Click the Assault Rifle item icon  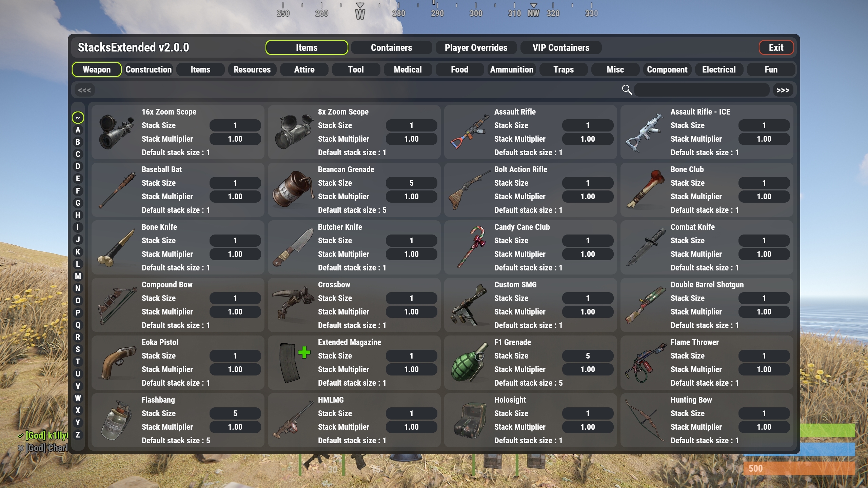pos(469,132)
